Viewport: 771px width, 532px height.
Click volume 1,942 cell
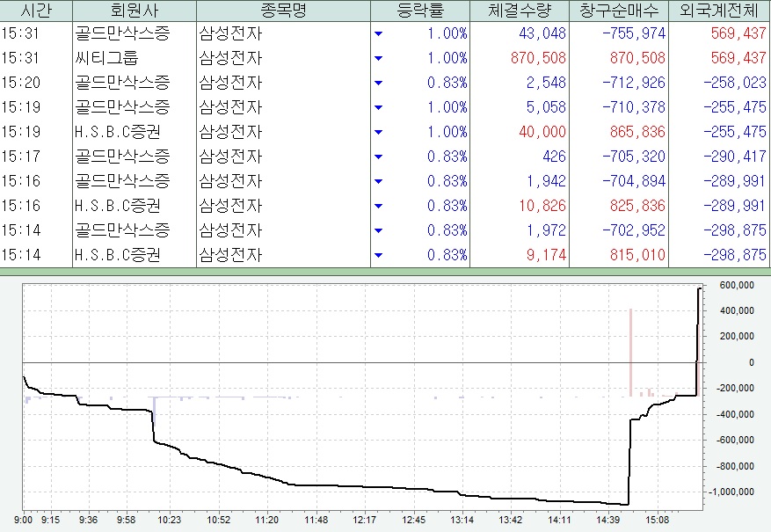pos(546,181)
